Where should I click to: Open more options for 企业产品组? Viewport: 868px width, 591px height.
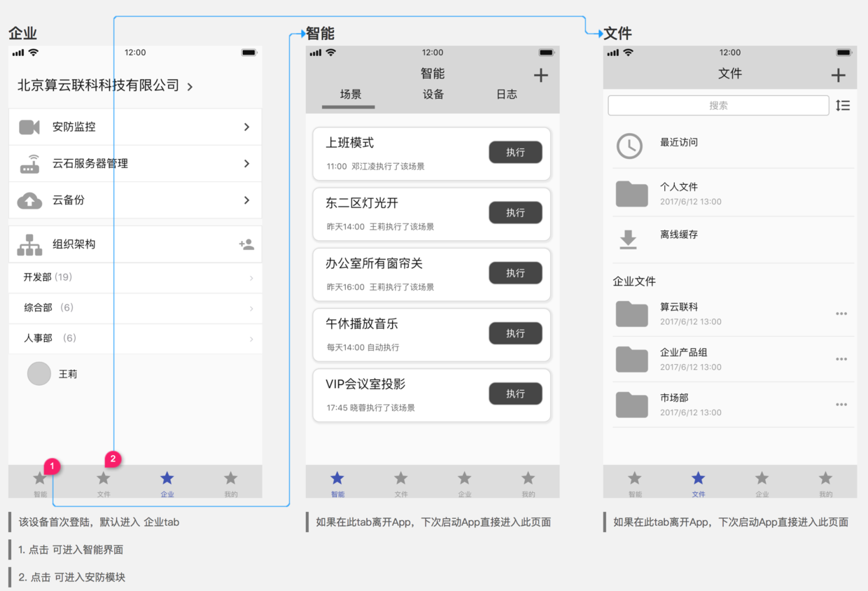pos(841,359)
